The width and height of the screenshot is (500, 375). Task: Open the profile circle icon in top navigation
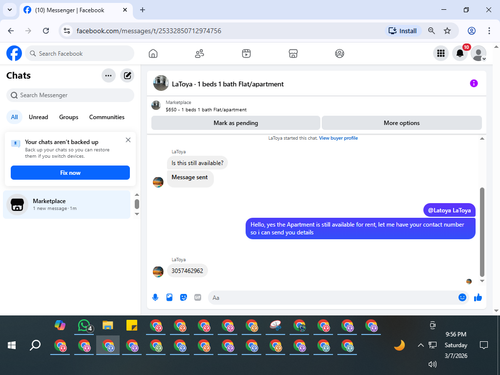(x=339, y=53)
